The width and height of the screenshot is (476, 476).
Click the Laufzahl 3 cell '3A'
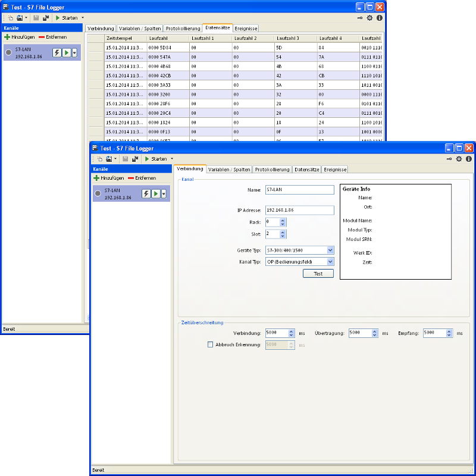tap(295, 85)
